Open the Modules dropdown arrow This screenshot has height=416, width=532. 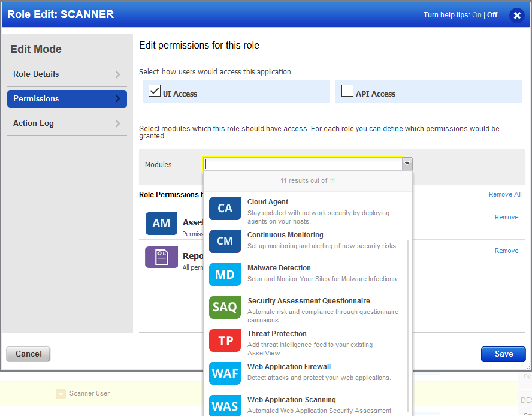point(407,163)
